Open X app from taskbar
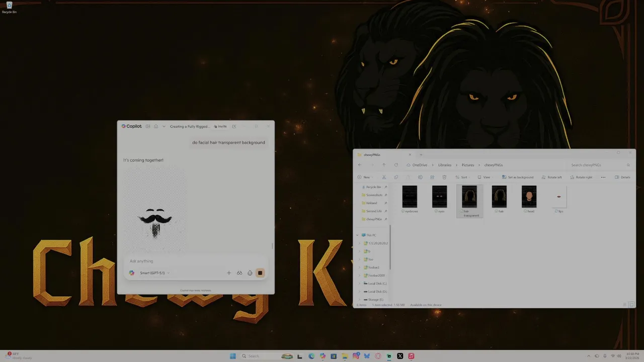Image resolution: width=644 pixels, height=362 pixels. 400,356
